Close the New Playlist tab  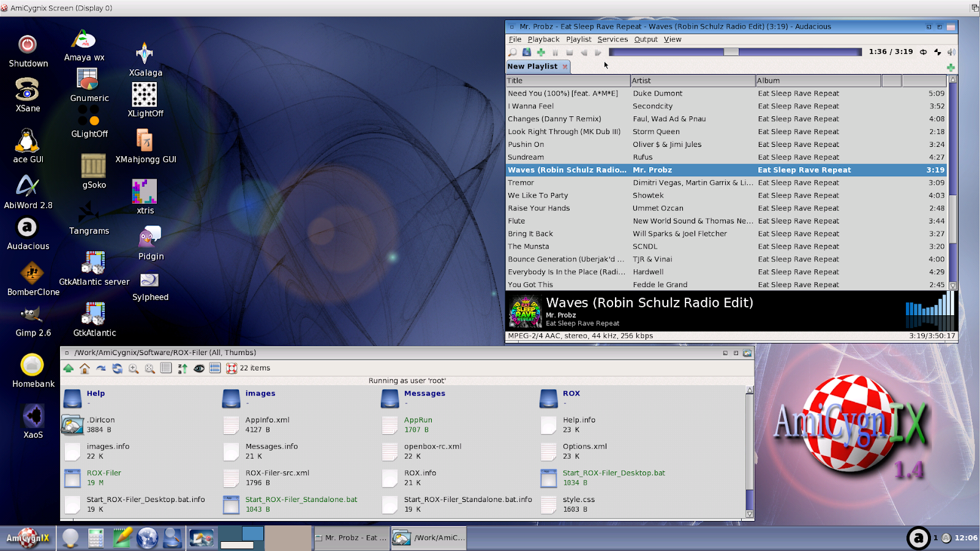[565, 67]
